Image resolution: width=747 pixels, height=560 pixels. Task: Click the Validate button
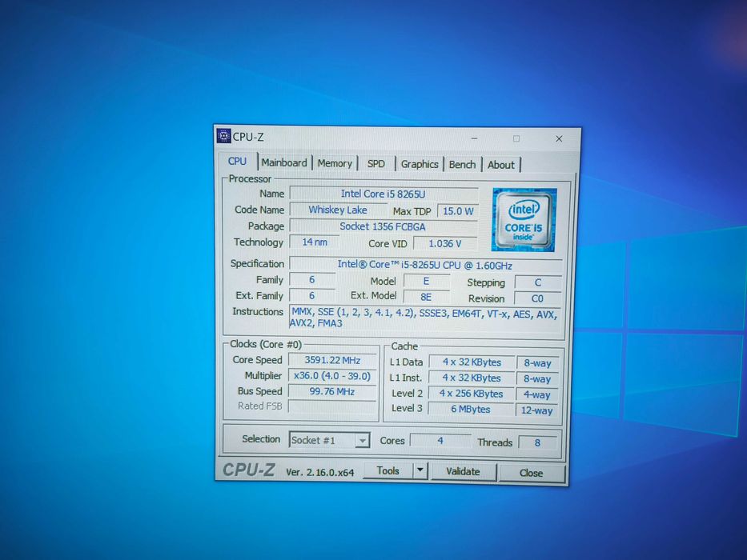pyautogui.click(x=463, y=471)
